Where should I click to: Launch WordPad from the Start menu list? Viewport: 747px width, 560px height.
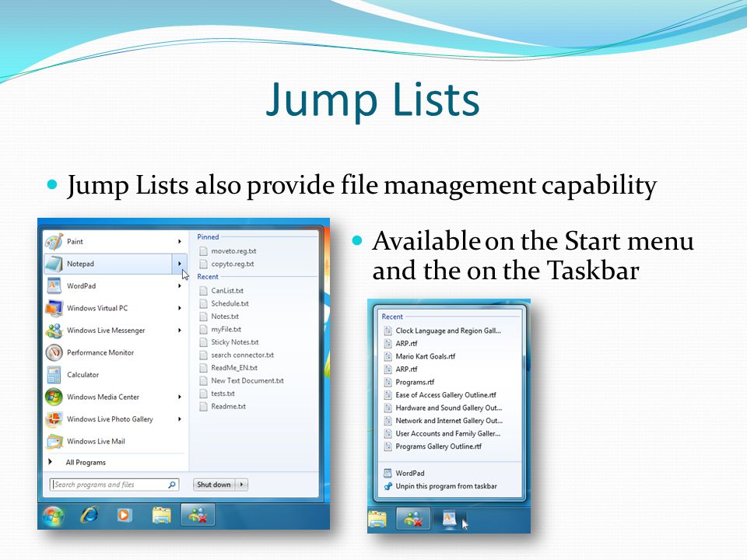(x=108, y=285)
